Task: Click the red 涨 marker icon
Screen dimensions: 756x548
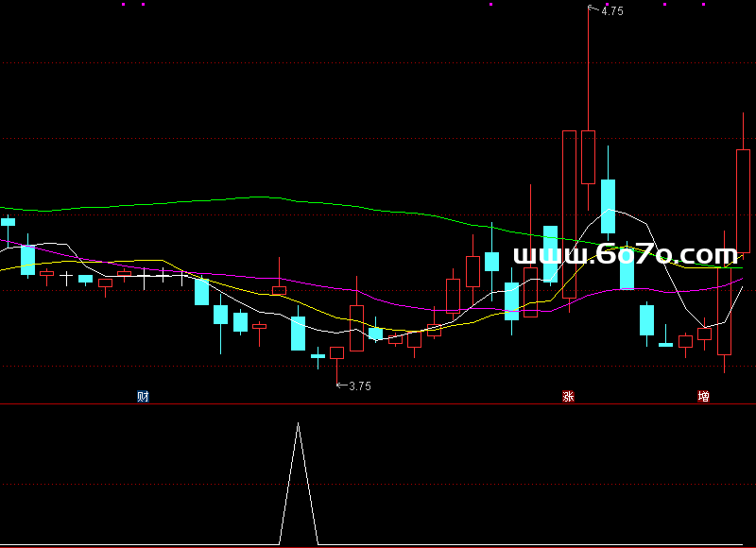Action: tap(569, 396)
